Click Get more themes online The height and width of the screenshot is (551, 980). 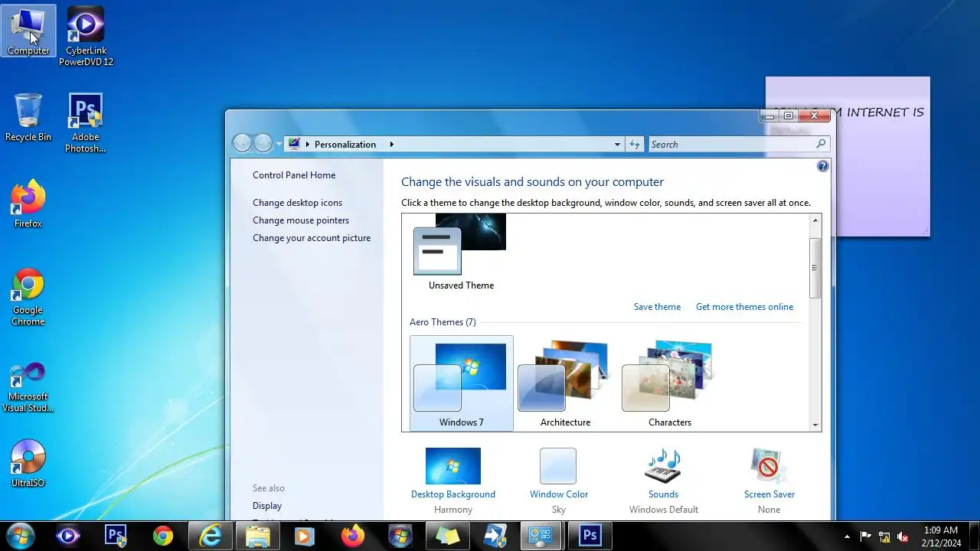[744, 307]
